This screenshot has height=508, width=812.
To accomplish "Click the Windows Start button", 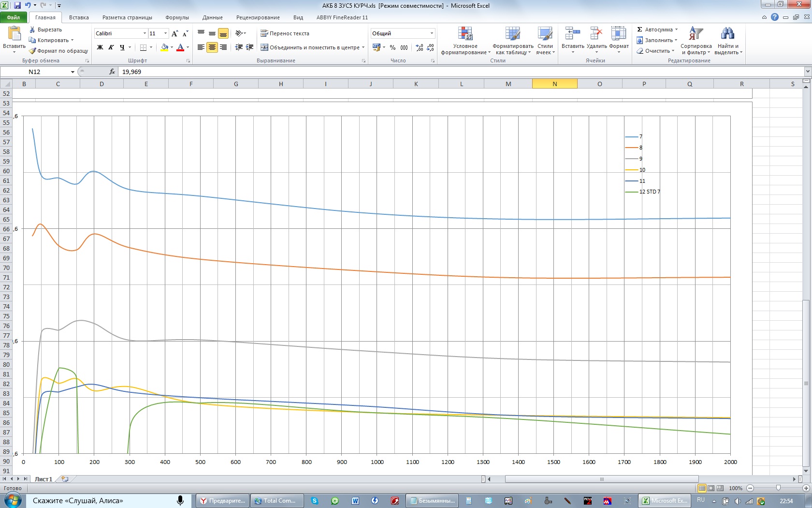I will point(13,500).
